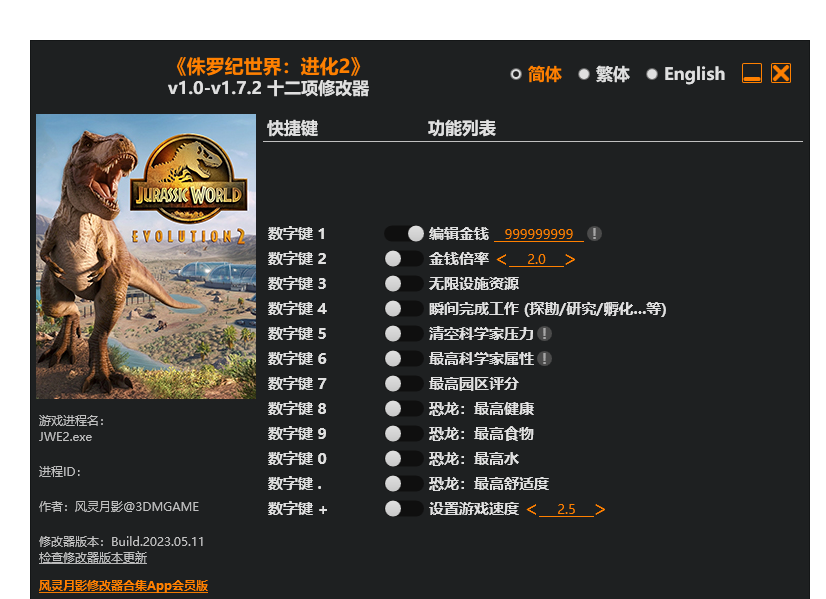Click the 2.0 money multiplier field
This screenshot has height=599, width=826.
(x=536, y=259)
